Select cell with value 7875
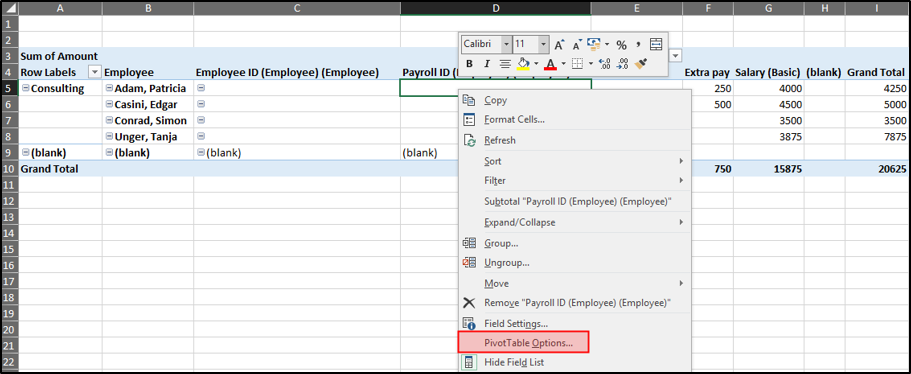Screen dimensions: 911x374 pos(876,137)
